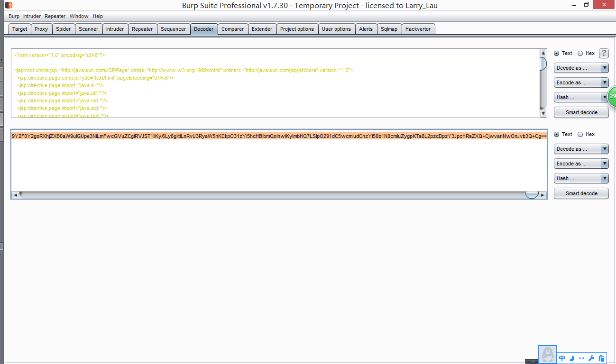Switch to the Comparer tab
This screenshot has height=364, width=616.
(233, 29)
